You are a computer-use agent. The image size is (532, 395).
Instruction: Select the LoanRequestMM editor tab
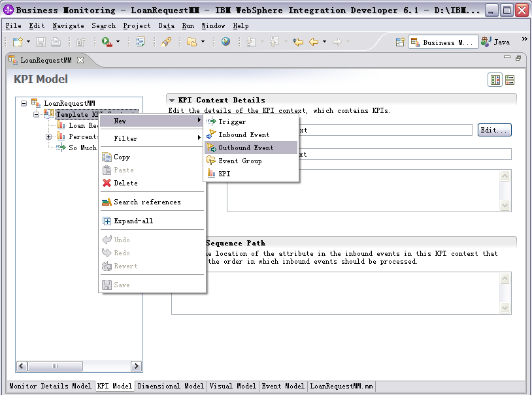tap(46, 60)
